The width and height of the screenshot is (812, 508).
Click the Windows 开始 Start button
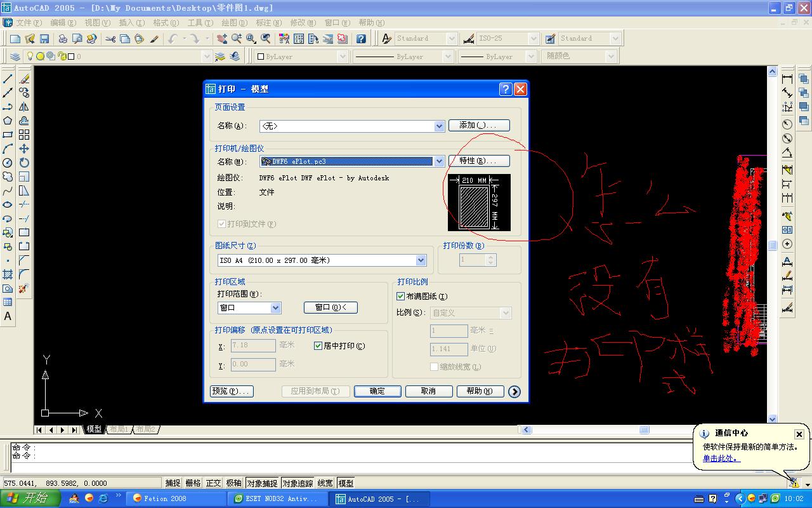(x=30, y=498)
